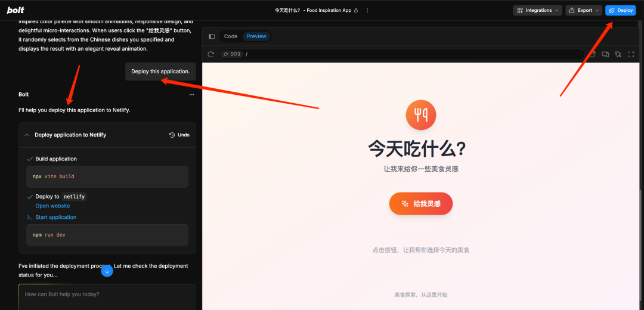
Task: Click the npm run dev command
Action: (107, 235)
